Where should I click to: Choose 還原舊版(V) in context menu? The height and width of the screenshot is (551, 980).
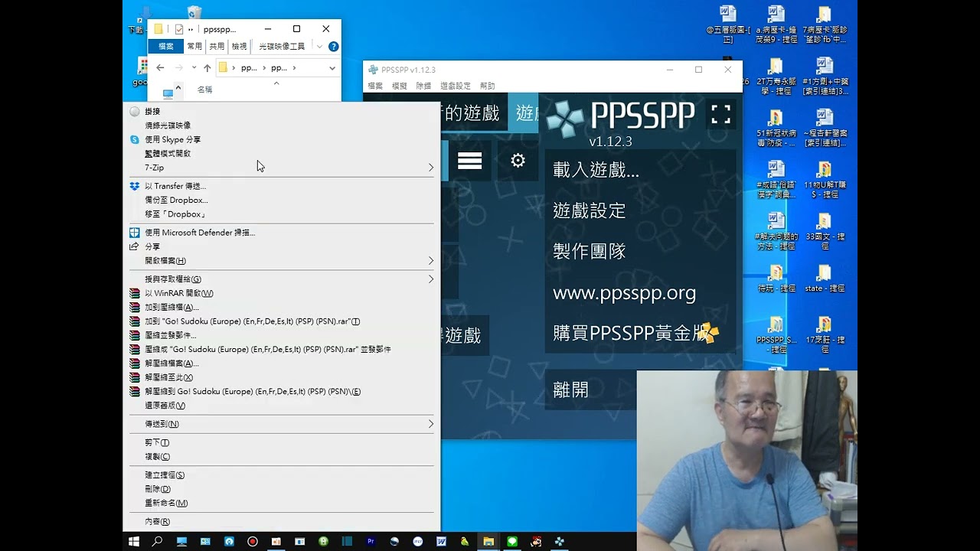pyautogui.click(x=281, y=406)
